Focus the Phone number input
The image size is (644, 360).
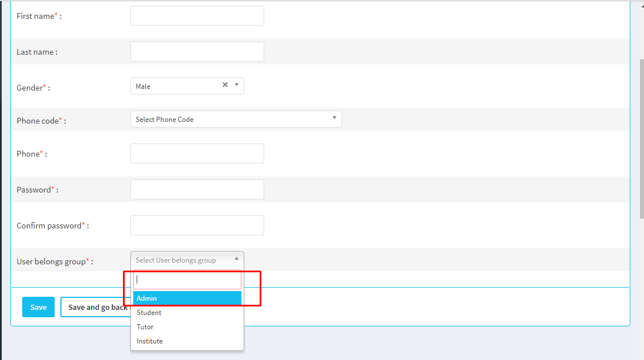197,154
